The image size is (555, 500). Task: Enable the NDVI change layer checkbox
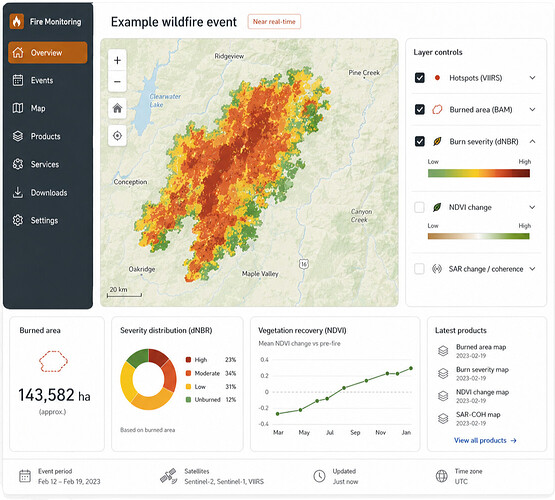pos(419,207)
